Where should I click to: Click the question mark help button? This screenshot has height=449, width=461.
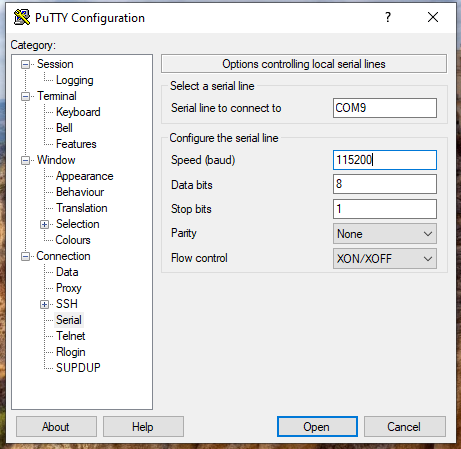click(x=388, y=17)
